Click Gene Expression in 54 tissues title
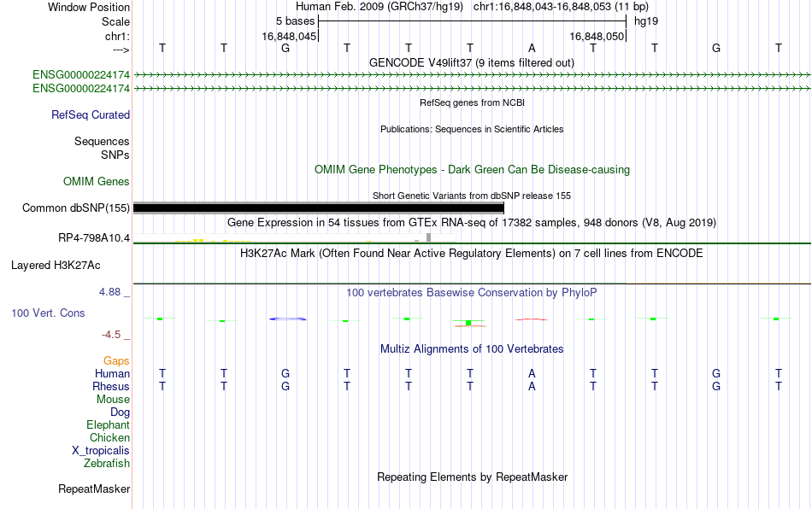812x509 pixels. click(x=472, y=222)
